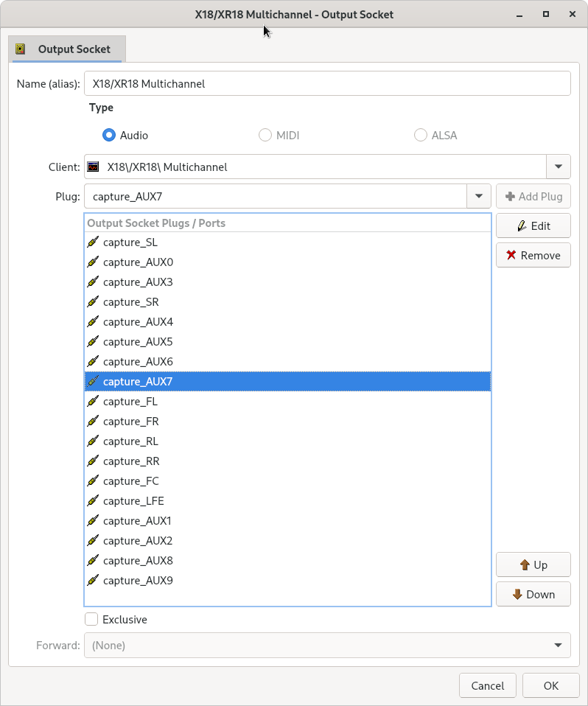The image size is (588, 706).
Task: Click the plug icon beside capture_SR
Action: click(x=93, y=301)
